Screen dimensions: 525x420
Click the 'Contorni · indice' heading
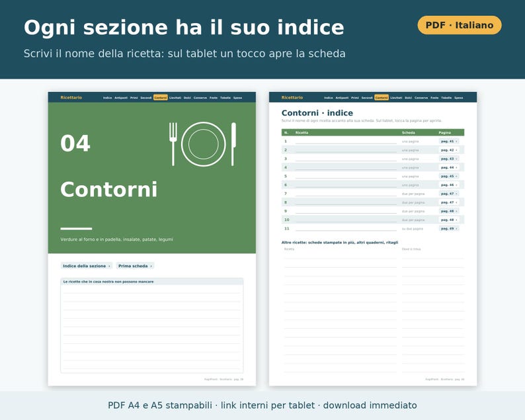[317, 113]
